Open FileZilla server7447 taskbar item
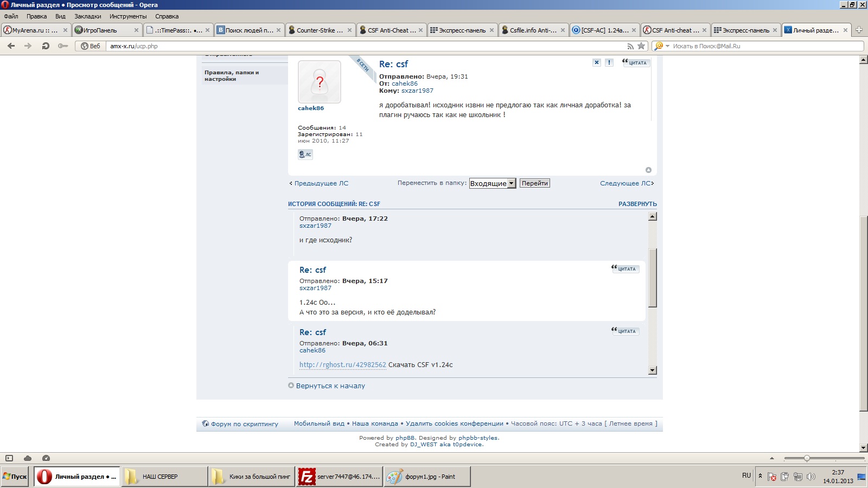The height and width of the screenshot is (488, 868). pyautogui.click(x=339, y=477)
